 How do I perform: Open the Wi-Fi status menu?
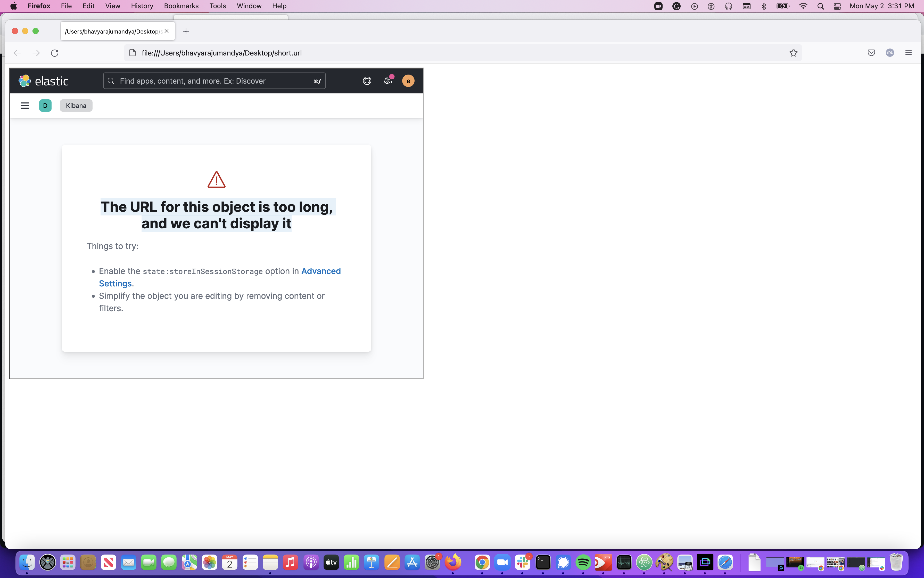click(803, 6)
